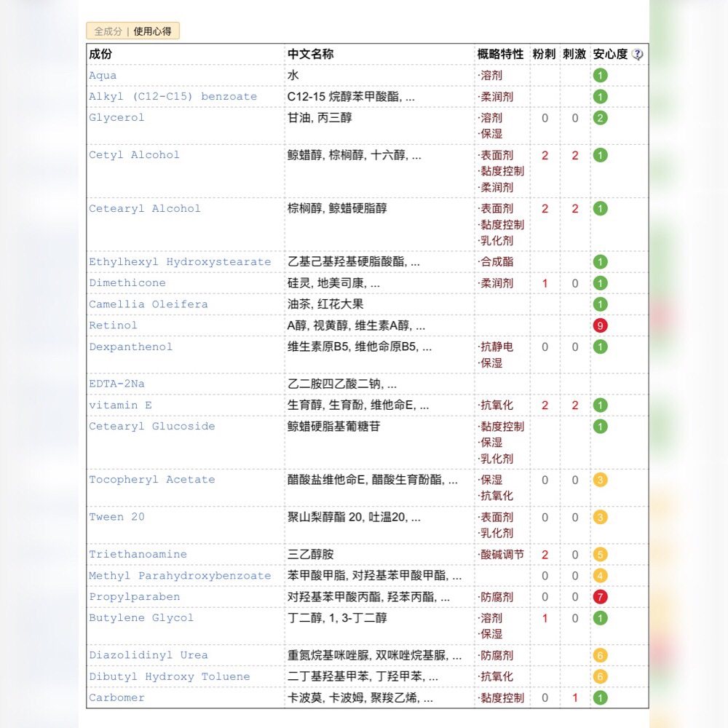Open the vitamin E link

120,405
